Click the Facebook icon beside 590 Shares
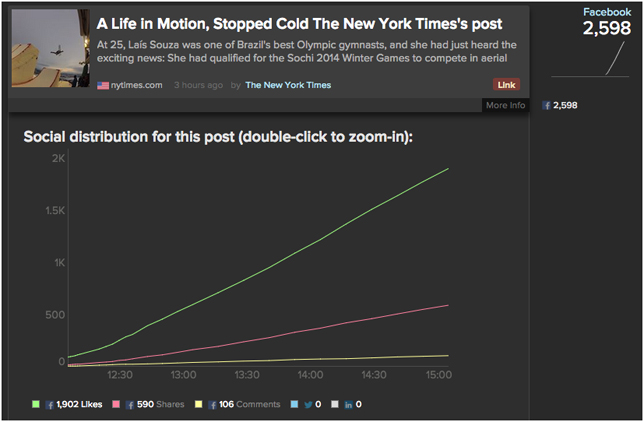644x422 pixels. pos(130,405)
